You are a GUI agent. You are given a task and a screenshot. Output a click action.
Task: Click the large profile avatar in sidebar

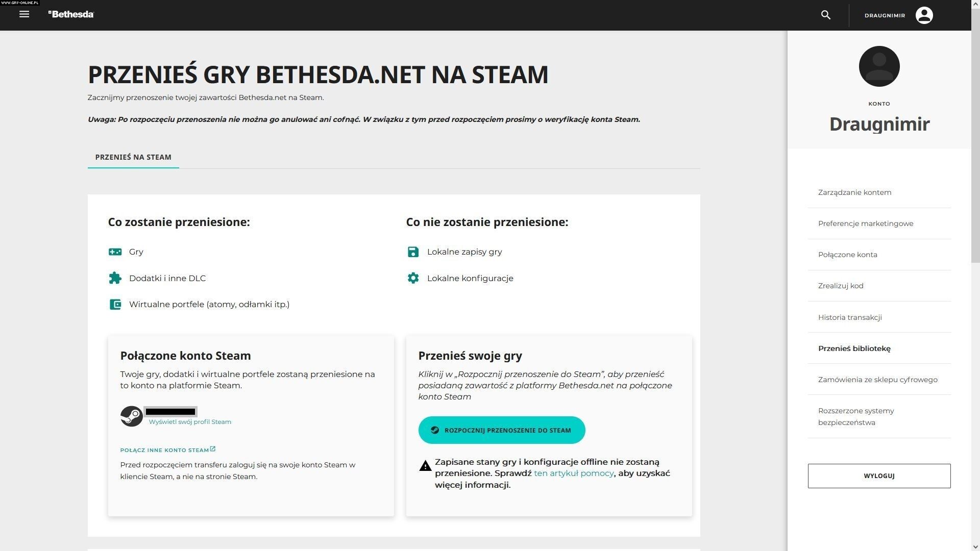point(879,66)
